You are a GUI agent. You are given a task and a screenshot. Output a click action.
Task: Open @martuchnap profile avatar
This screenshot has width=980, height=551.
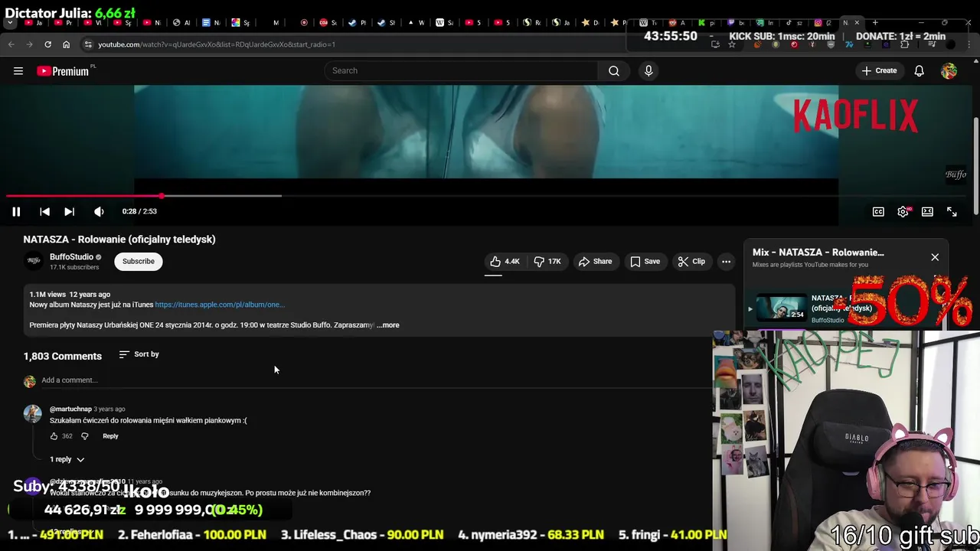coord(33,414)
